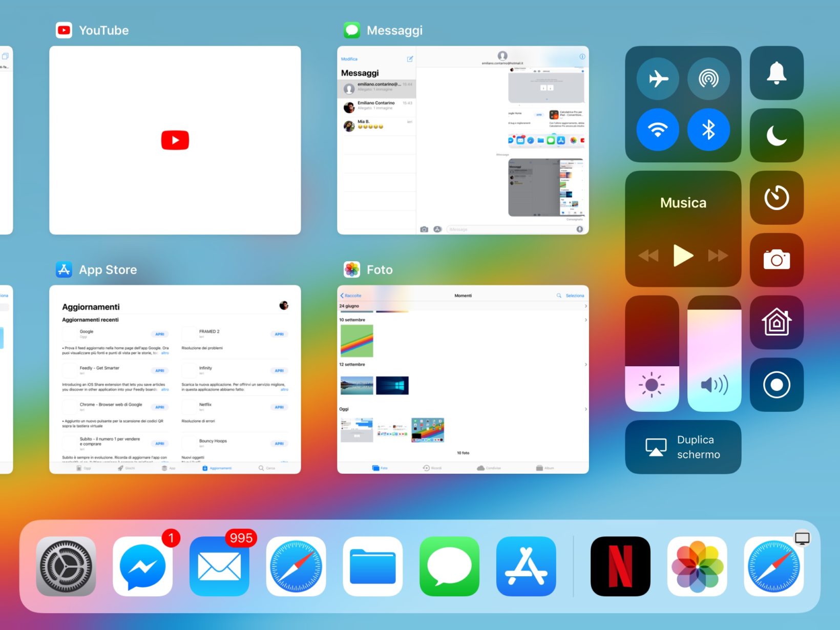
Task: Open Mail app with 995 badge
Action: pos(219,566)
